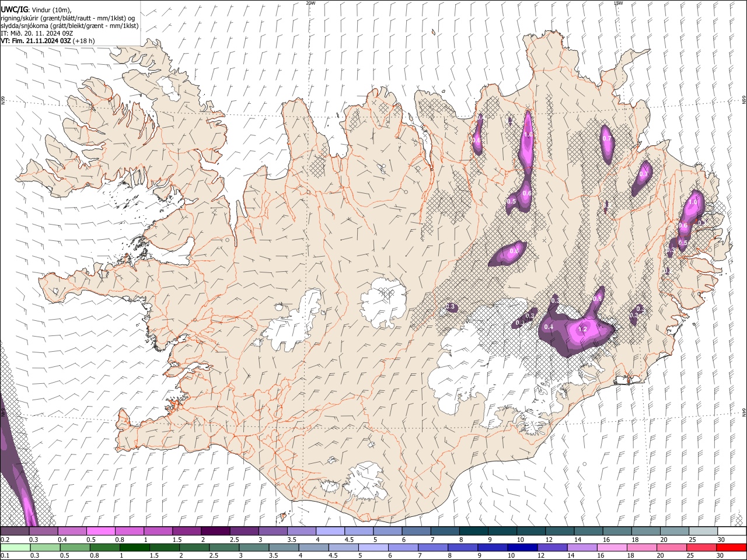Click the valid time 'VT: Fim. 21.11.2024 03Z (+18 h)'

48,41
